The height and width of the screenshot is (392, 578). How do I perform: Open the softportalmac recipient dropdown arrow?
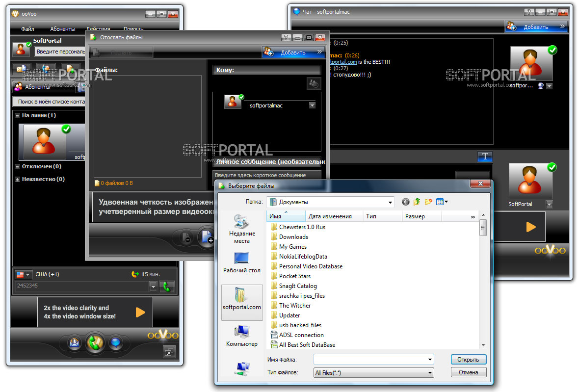tap(312, 105)
